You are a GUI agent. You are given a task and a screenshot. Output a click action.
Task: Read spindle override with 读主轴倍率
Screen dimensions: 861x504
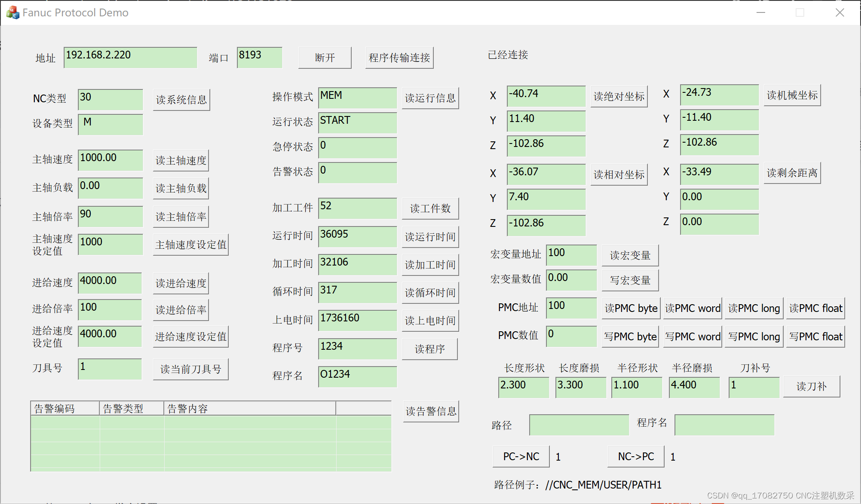[180, 217]
